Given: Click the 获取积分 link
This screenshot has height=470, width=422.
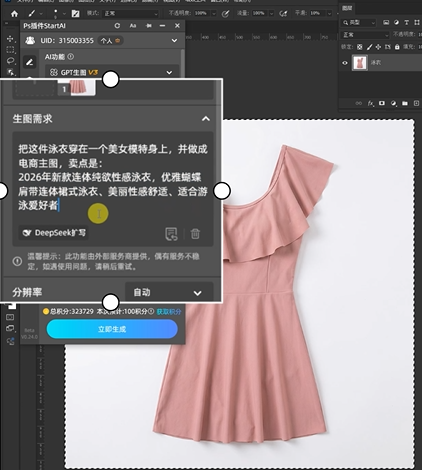Looking at the screenshot, I should pos(169,312).
